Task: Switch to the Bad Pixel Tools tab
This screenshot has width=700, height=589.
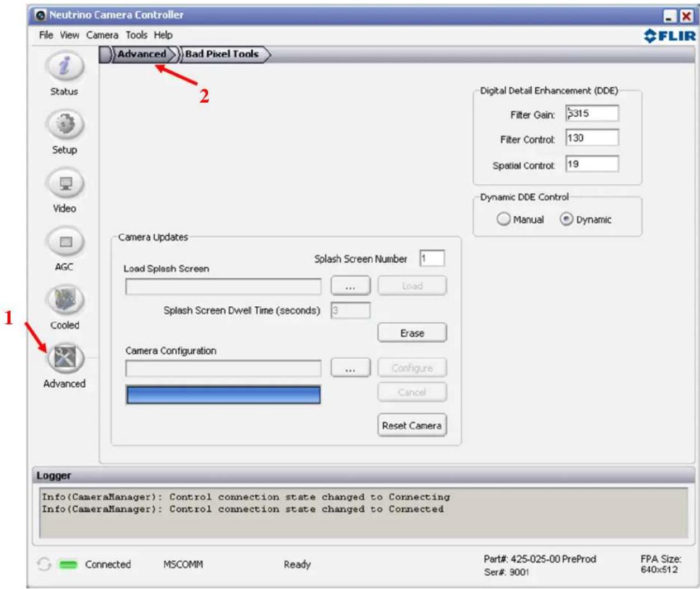Action: (222, 54)
